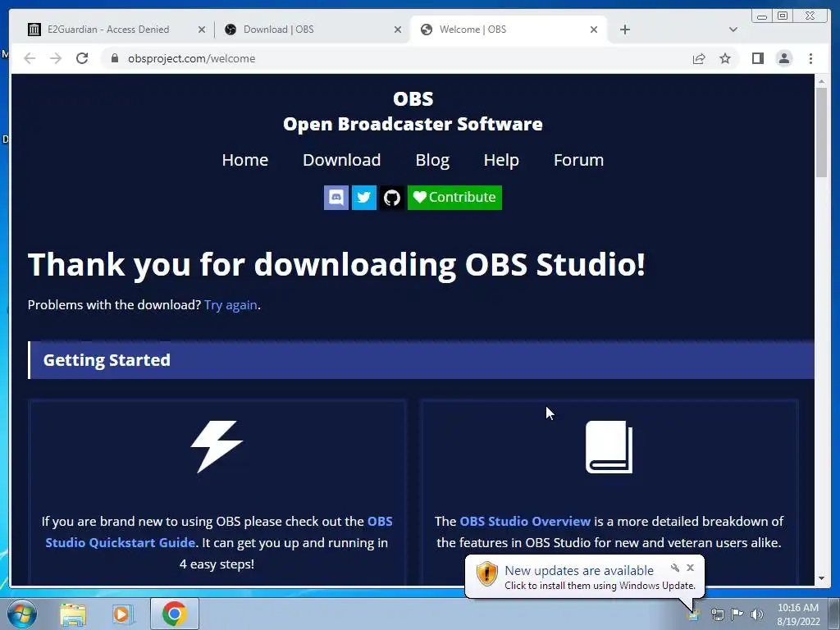Open the volume speaker tray icon

pos(757,614)
